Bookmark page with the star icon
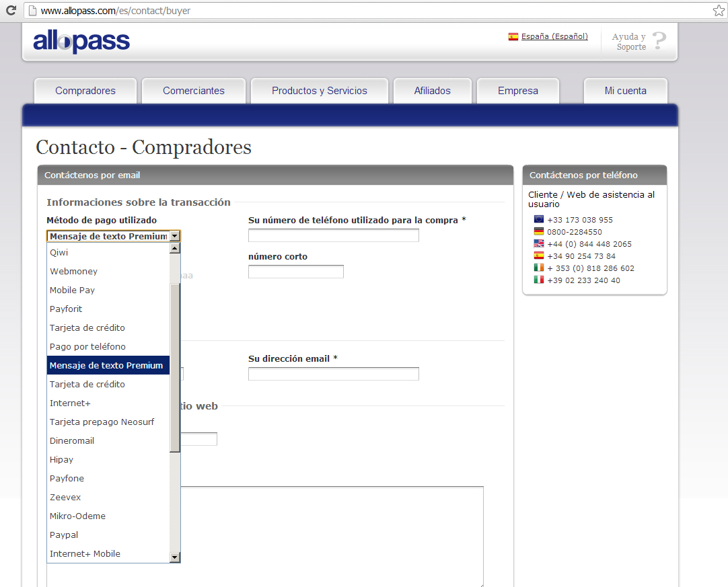728x587 pixels. 719,11
